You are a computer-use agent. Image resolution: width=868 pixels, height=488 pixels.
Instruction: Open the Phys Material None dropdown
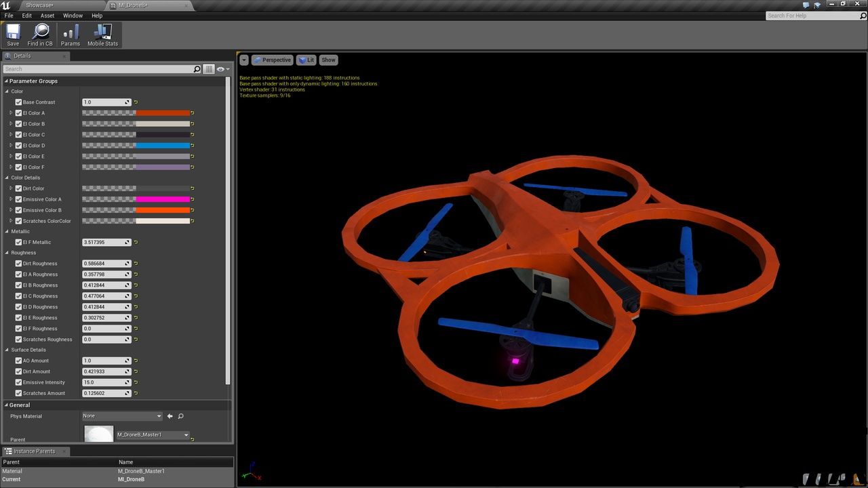point(122,416)
